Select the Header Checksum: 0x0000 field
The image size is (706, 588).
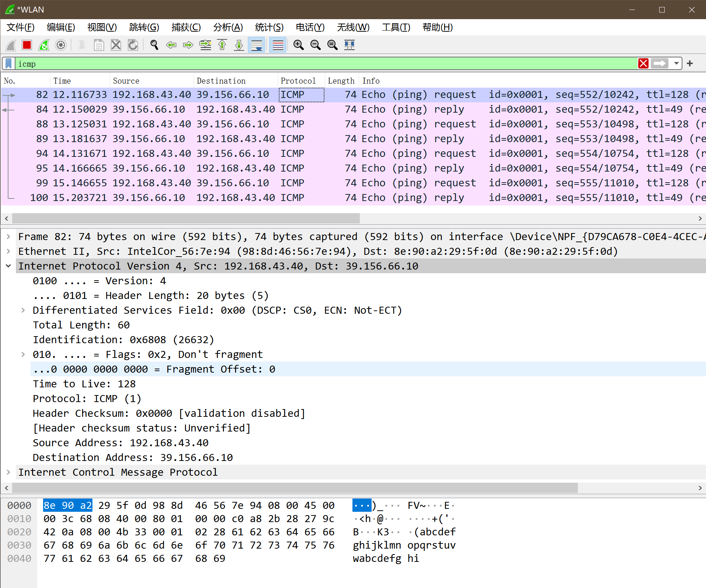coord(169,413)
